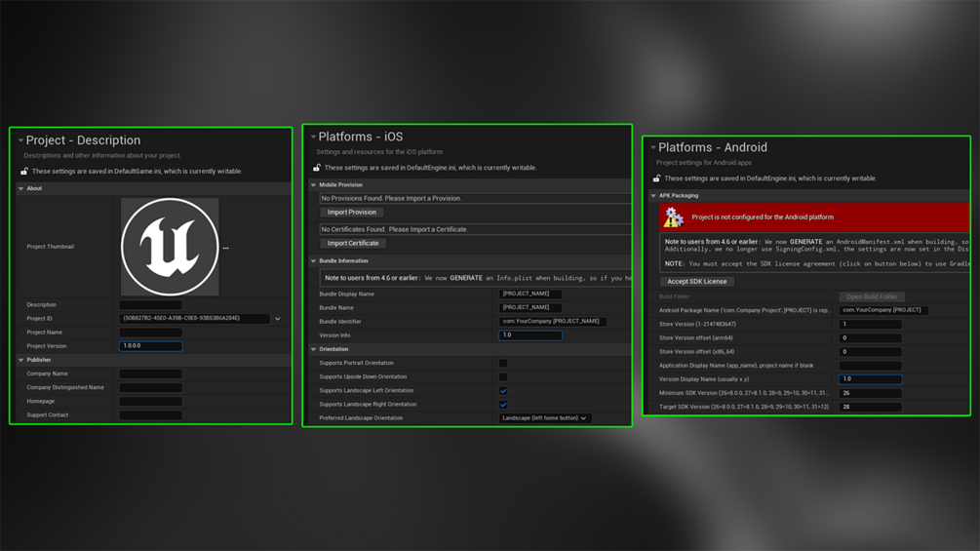The width and height of the screenshot is (980, 551).
Task: Collapse the About category
Action: [x=21, y=188]
